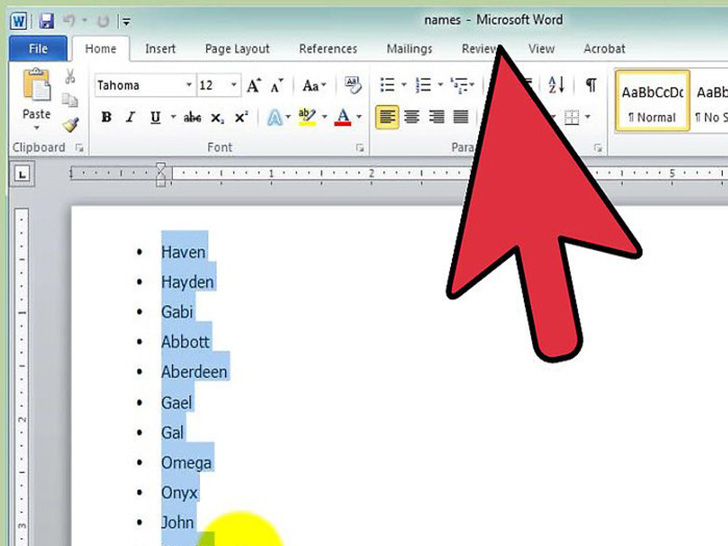Apply red font color

[x=343, y=117]
